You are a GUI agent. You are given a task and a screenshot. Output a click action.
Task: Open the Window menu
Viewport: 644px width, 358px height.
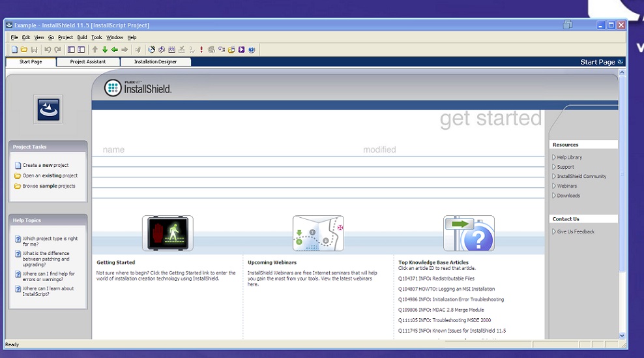(x=115, y=37)
